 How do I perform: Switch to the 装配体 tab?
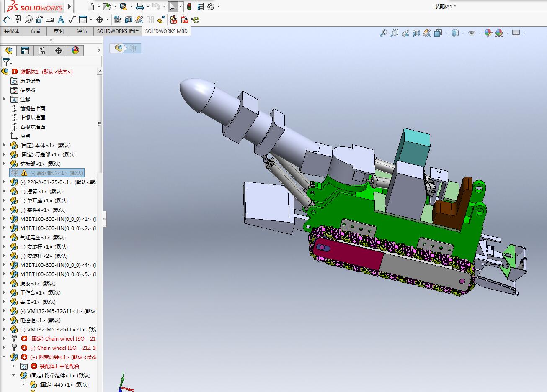point(12,31)
